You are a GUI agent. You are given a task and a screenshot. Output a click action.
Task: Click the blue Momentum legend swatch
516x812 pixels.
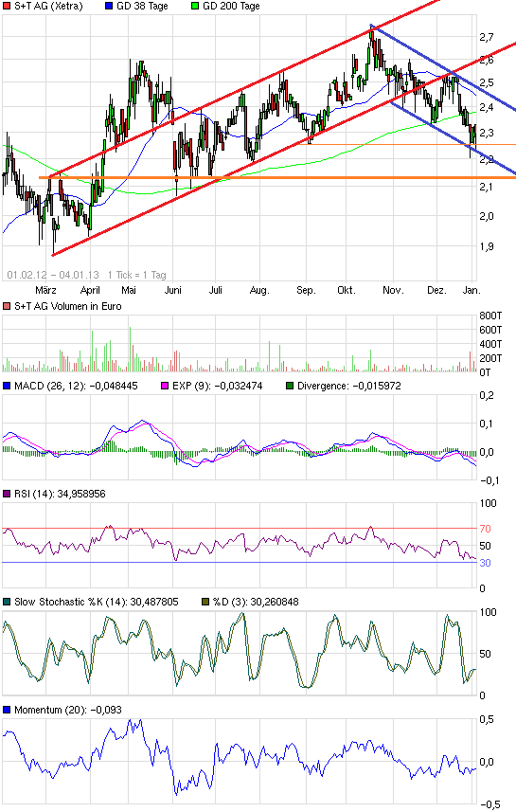pyautogui.click(x=7, y=710)
